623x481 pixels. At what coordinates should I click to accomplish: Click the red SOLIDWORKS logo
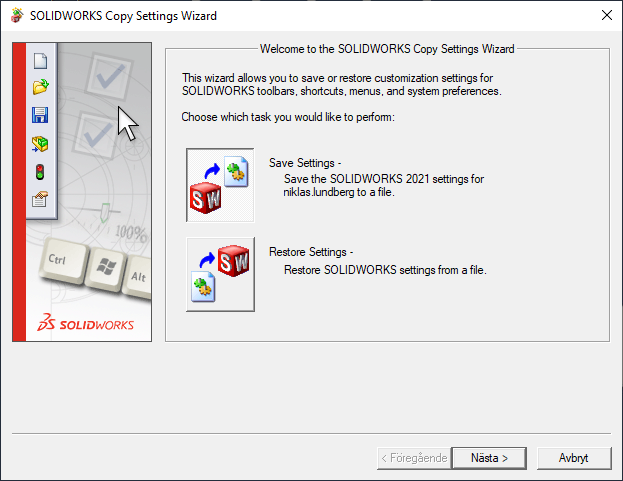[86, 322]
